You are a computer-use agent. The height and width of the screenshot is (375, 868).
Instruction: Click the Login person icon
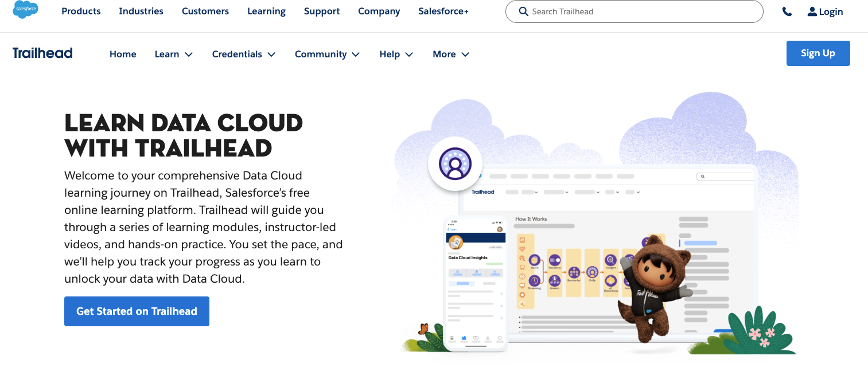(812, 11)
